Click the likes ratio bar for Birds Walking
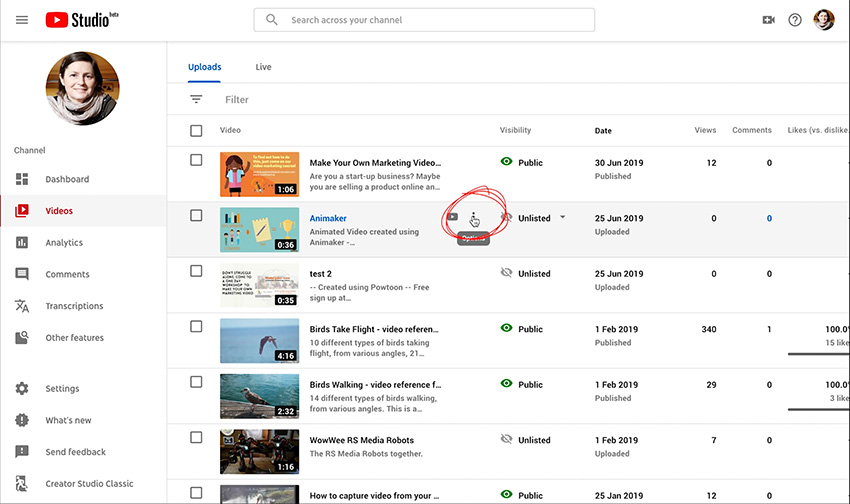This screenshot has height=504, width=850. 819,410
